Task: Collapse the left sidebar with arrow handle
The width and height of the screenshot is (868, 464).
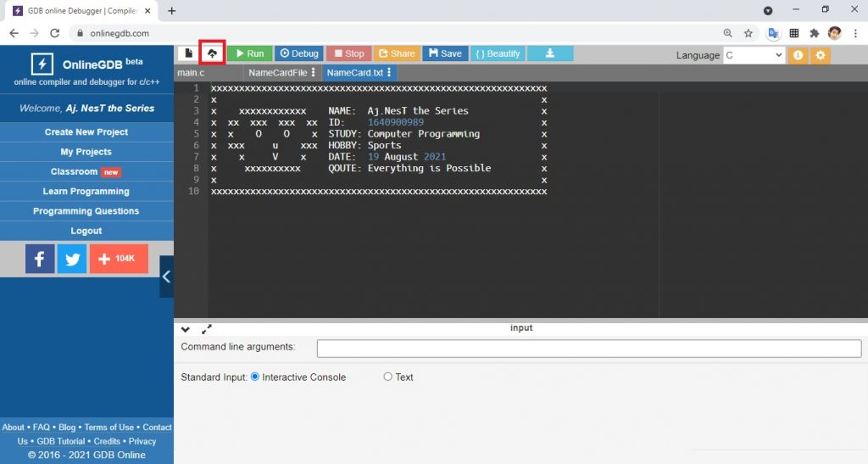Action: (x=166, y=277)
